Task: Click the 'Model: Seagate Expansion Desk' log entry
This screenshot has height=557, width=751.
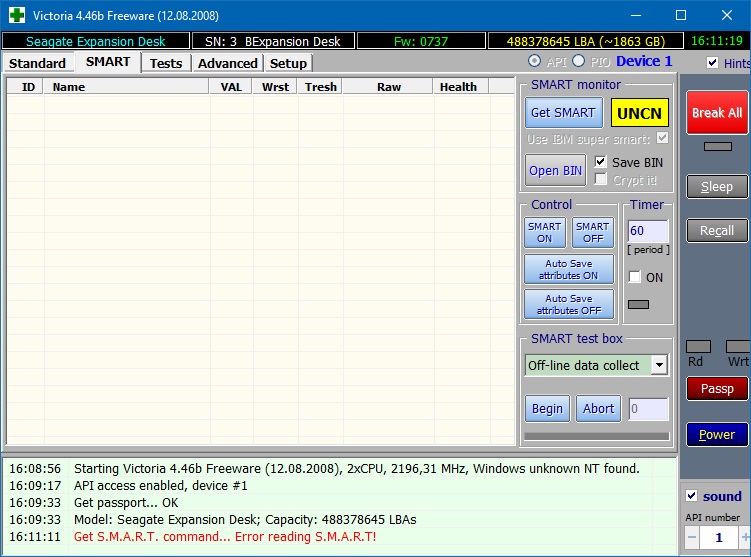Action: point(245,520)
